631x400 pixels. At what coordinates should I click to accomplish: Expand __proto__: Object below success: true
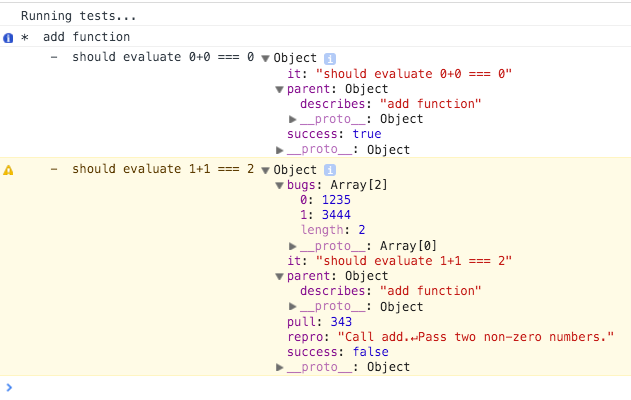280,150
